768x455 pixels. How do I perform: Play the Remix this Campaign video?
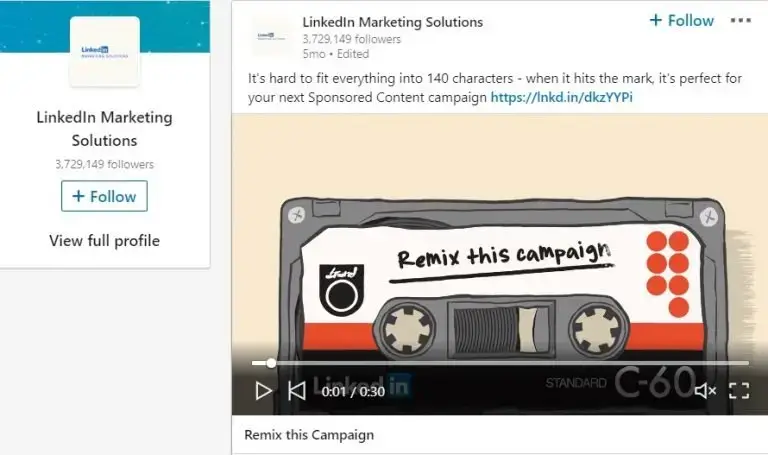(264, 391)
